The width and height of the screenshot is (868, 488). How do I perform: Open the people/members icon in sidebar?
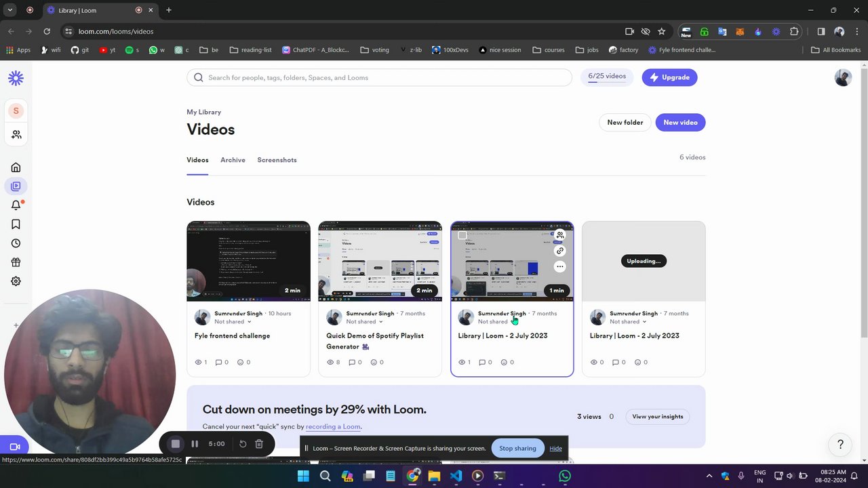[16, 135]
